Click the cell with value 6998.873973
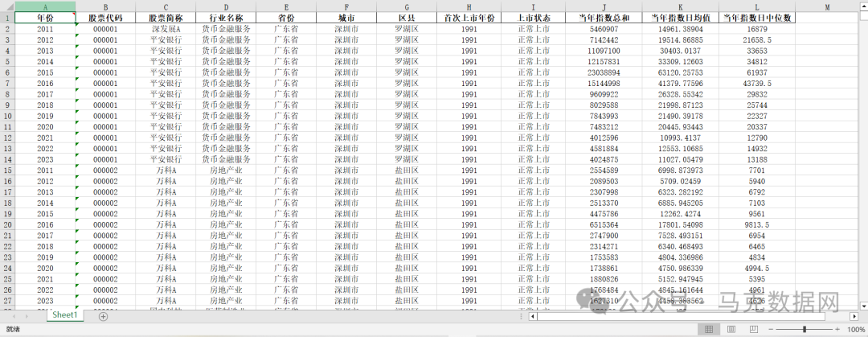This screenshot has height=337, width=868. pyautogui.click(x=681, y=171)
